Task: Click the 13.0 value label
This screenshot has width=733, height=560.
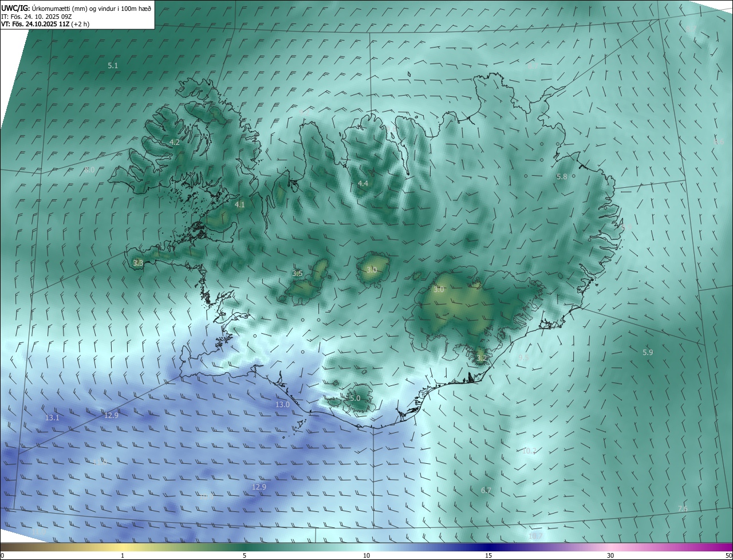Action: pyautogui.click(x=283, y=405)
